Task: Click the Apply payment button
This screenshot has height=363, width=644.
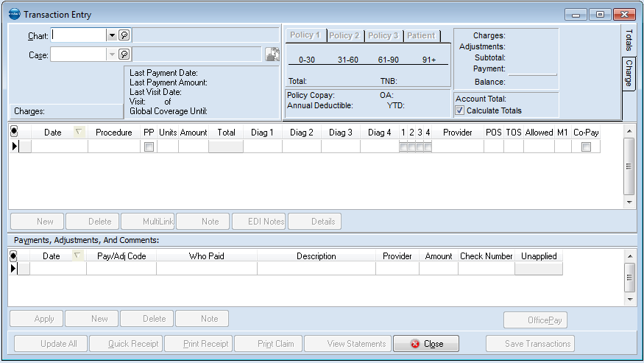Action: point(36,319)
